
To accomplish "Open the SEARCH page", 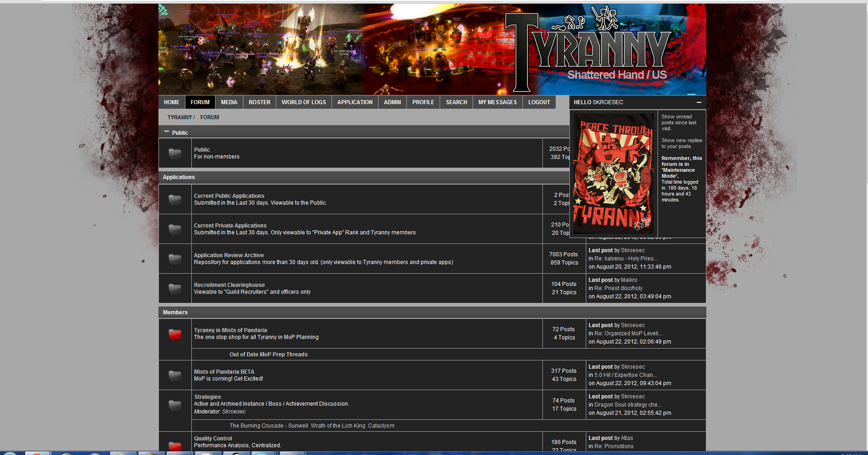I will [457, 102].
